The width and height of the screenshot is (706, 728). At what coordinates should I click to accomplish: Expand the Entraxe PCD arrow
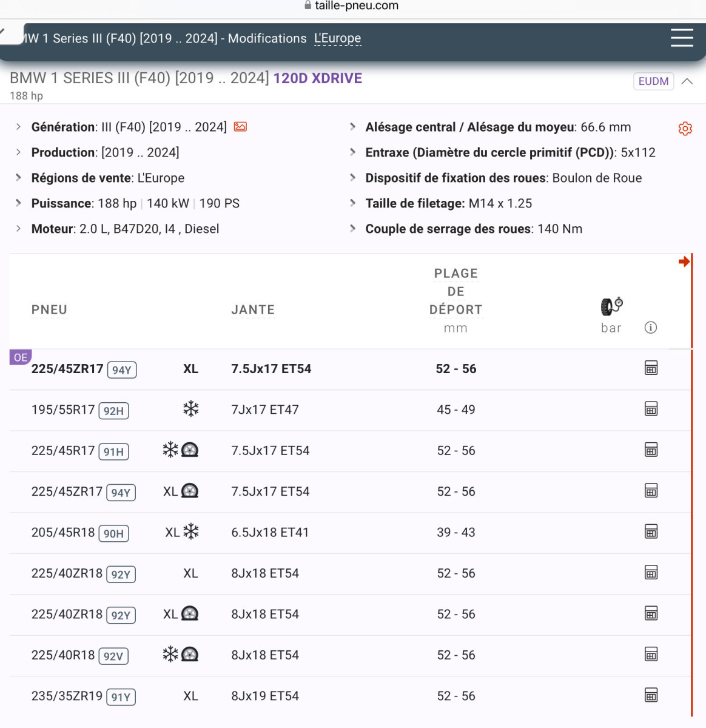(352, 152)
